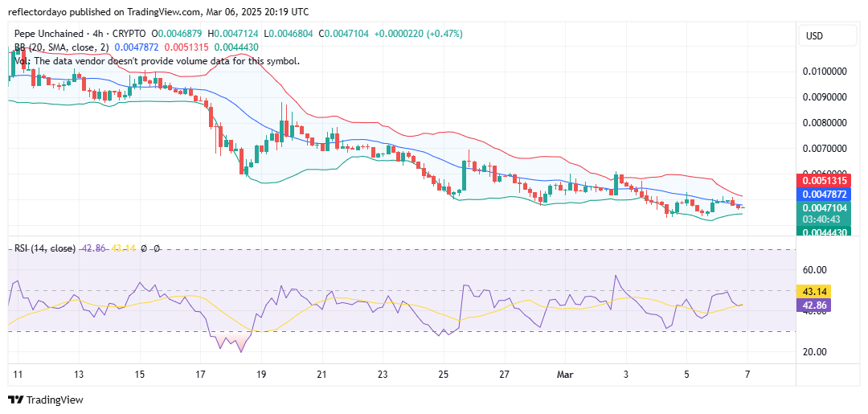The image size is (868, 414).
Task: Click the date label 19 on time axis
Action: click(x=261, y=374)
